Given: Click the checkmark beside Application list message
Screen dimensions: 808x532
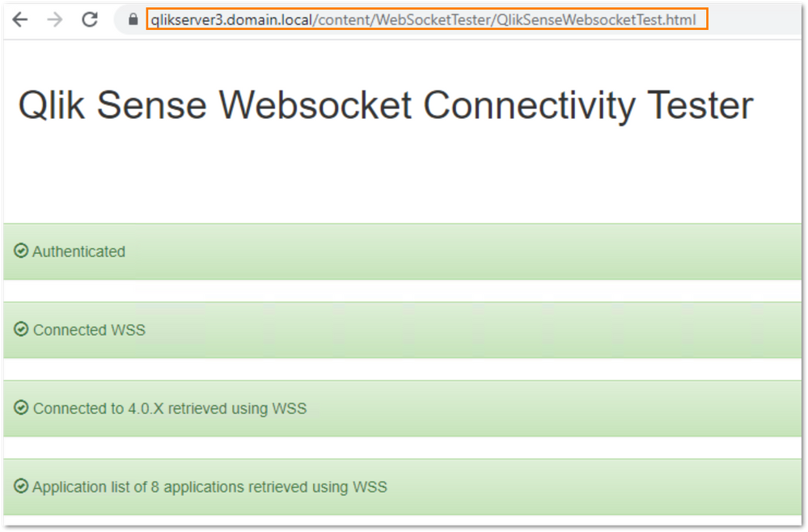Looking at the screenshot, I should (20, 486).
